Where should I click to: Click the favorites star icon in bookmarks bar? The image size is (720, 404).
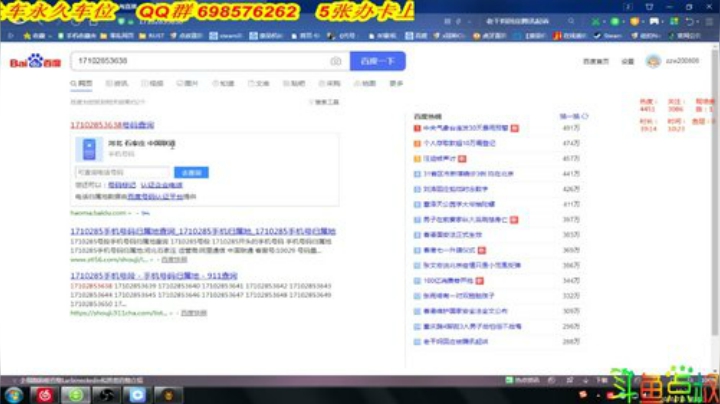pos(27,35)
